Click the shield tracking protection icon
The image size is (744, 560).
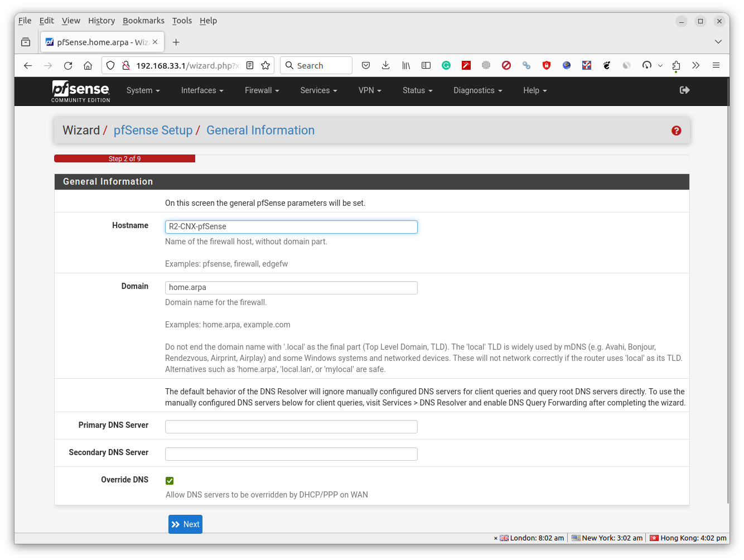[x=110, y=65]
